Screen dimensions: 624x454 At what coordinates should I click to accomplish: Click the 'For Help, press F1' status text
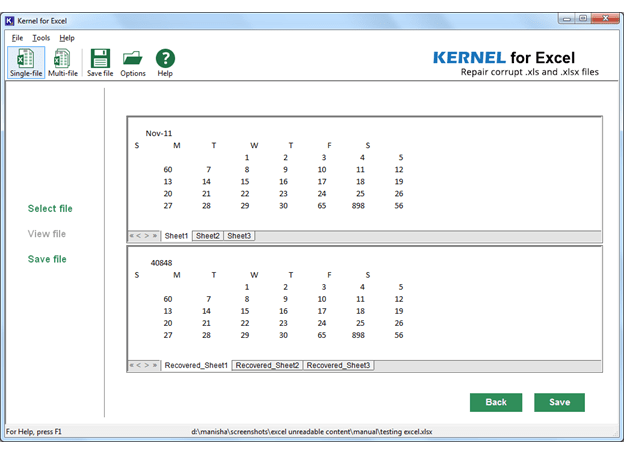point(34,431)
